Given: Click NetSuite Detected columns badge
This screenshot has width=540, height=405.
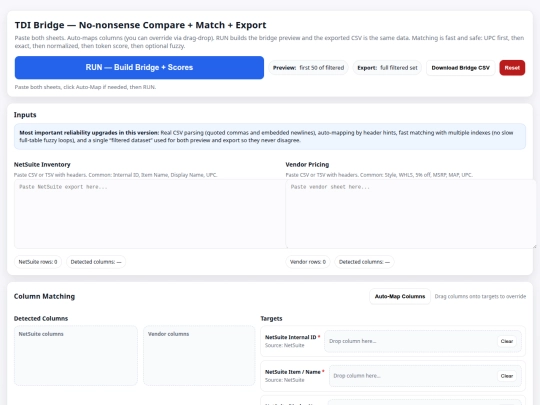Looking at the screenshot, I should (x=96, y=262).
